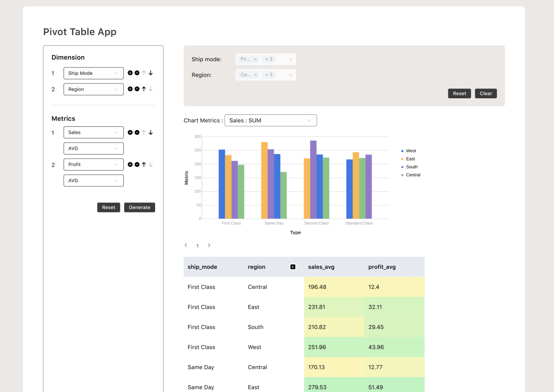Click the remove icon next to the Profit metric

tap(137, 164)
